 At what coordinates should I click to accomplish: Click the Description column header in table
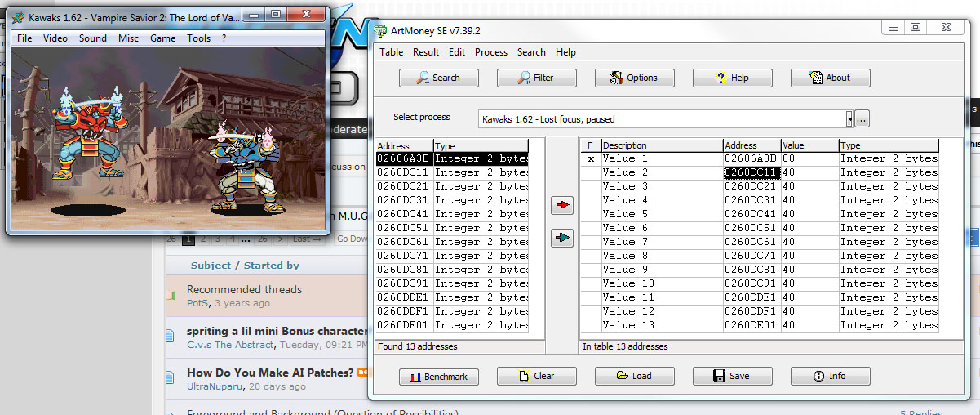coord(662,145)
